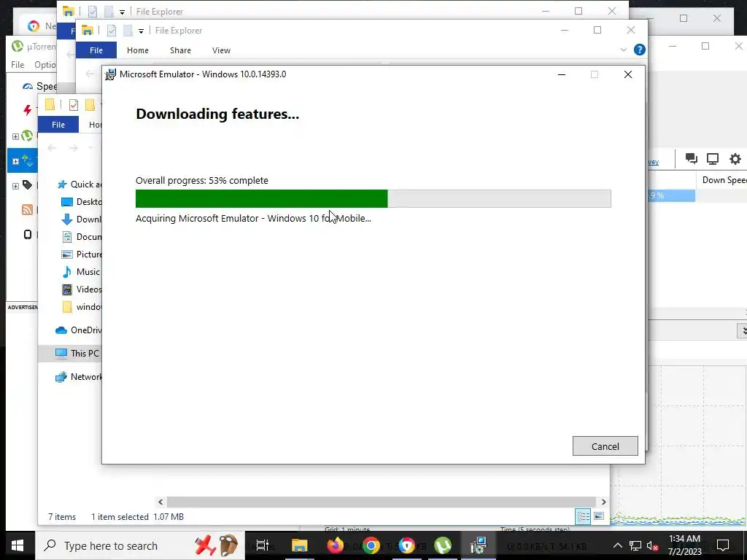Open the quick access toolbar dropdown arrow
The width and height of the screenshot is (747, 560).
tap(141, 31)
